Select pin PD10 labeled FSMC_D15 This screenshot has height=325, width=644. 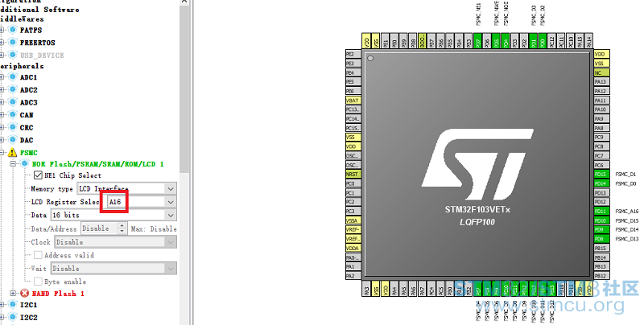[x=601, y=220]
